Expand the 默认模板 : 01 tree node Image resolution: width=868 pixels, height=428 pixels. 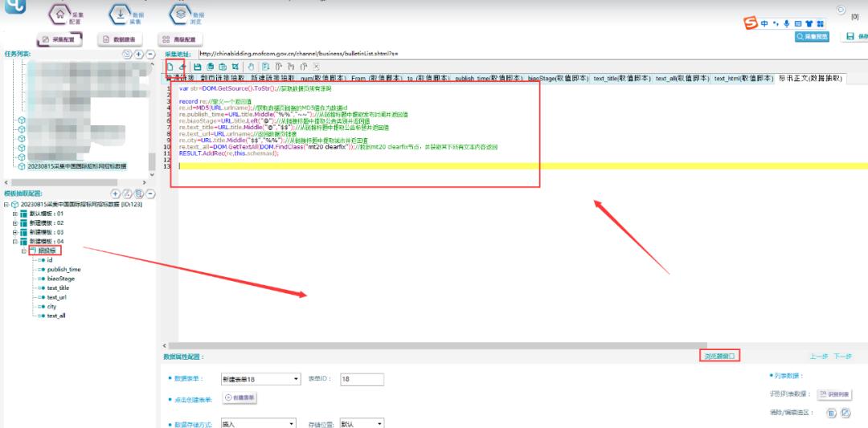pos(14,214)
